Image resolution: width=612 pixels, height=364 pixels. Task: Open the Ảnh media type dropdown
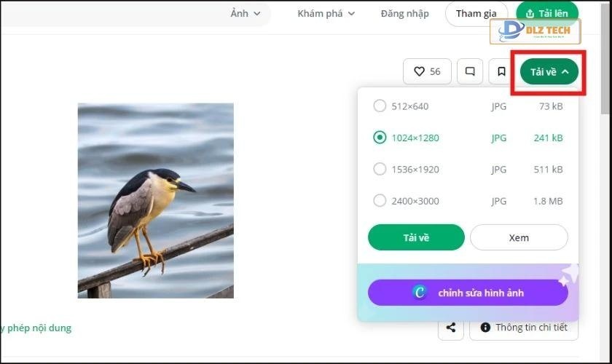(245, 14)
